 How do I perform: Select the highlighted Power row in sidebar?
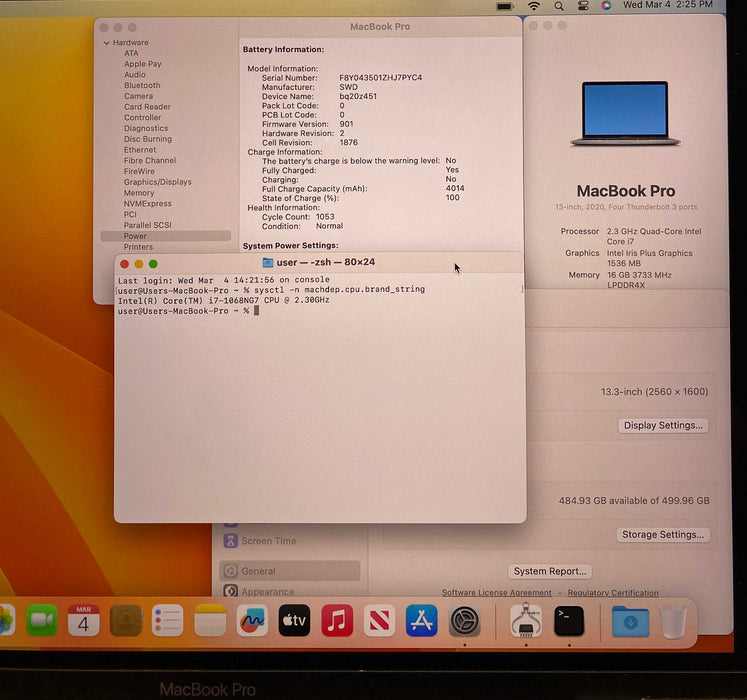pos(165,236)
